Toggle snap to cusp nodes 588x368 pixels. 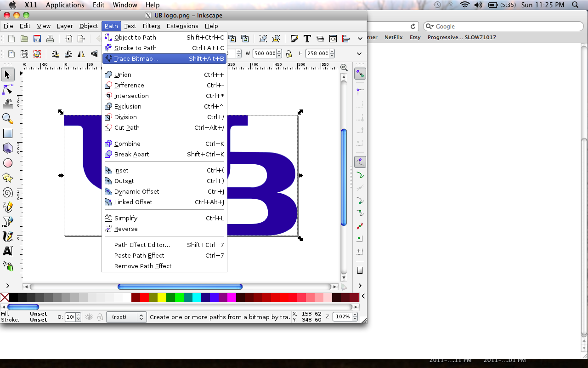point(360,201)
